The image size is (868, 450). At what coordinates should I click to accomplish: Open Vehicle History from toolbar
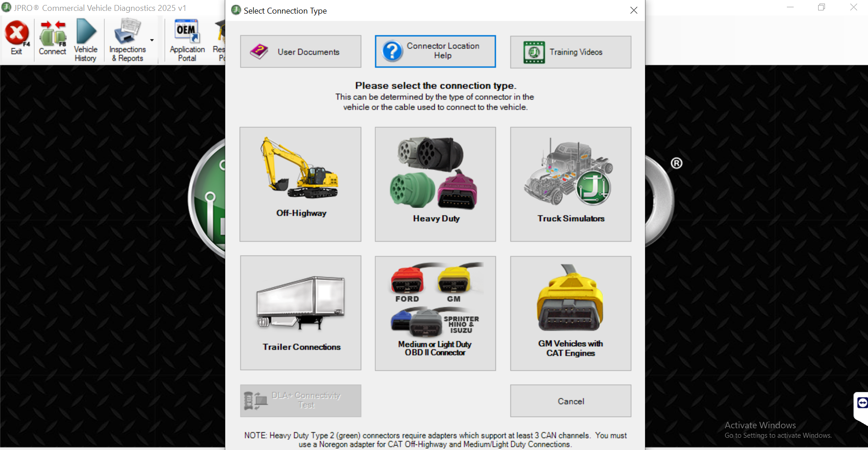86,40
